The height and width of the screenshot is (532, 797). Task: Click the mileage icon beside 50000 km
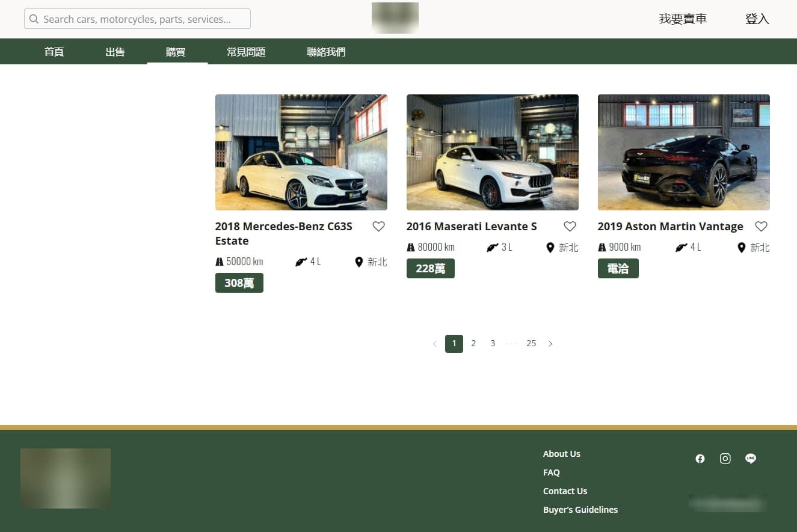[220, 262]
